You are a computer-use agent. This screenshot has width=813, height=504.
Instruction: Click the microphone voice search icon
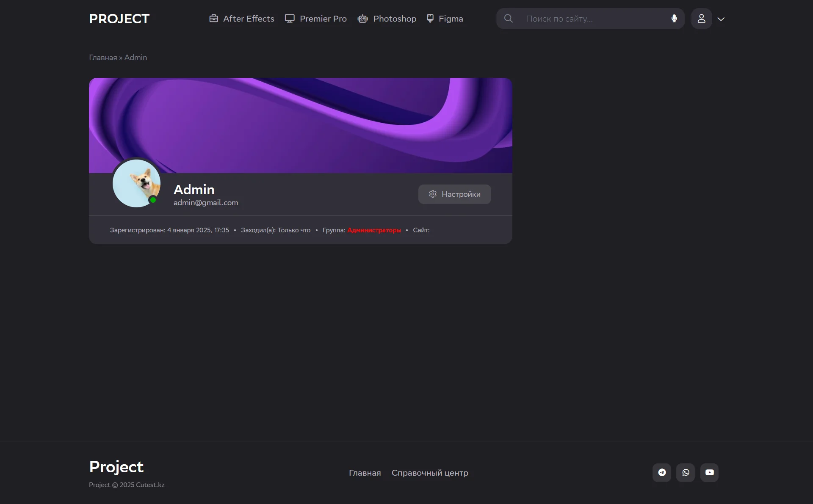coord(674,19)
